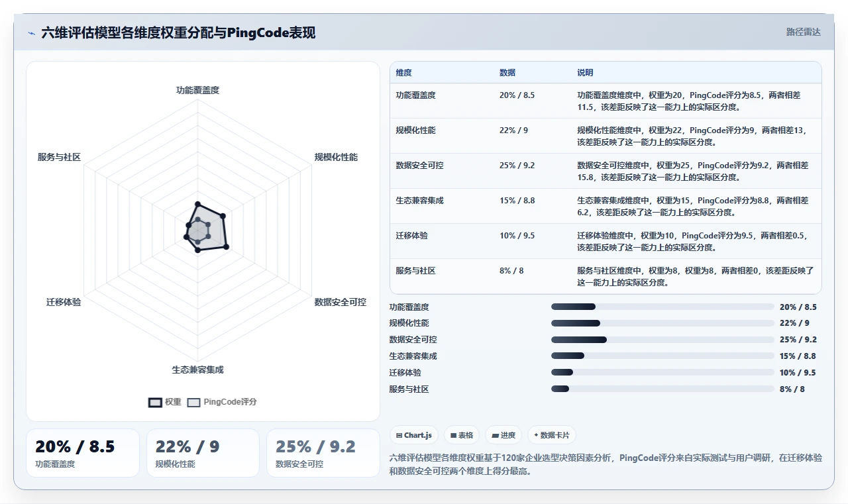Viewport: 848px width, 504px height.
Task: Open the 20% / 8.5 功能覆盖度 stat card
Action: pos(83,453)
